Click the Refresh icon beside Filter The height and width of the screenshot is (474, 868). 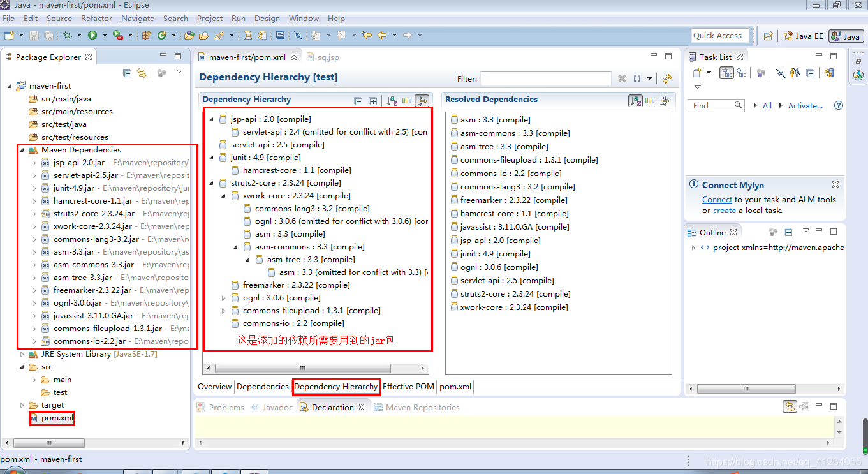click(667, 78)
